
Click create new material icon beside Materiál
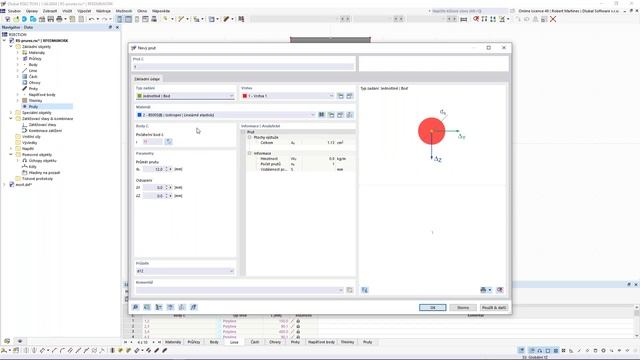pyautogui.click(x=331, y=115)
